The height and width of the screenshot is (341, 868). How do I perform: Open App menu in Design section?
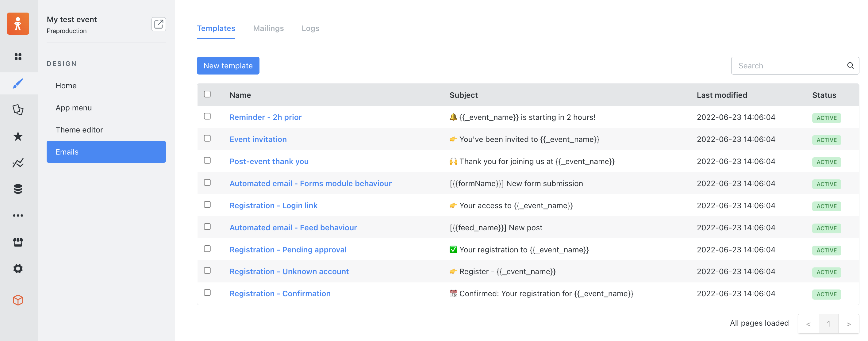pos(106,108)
